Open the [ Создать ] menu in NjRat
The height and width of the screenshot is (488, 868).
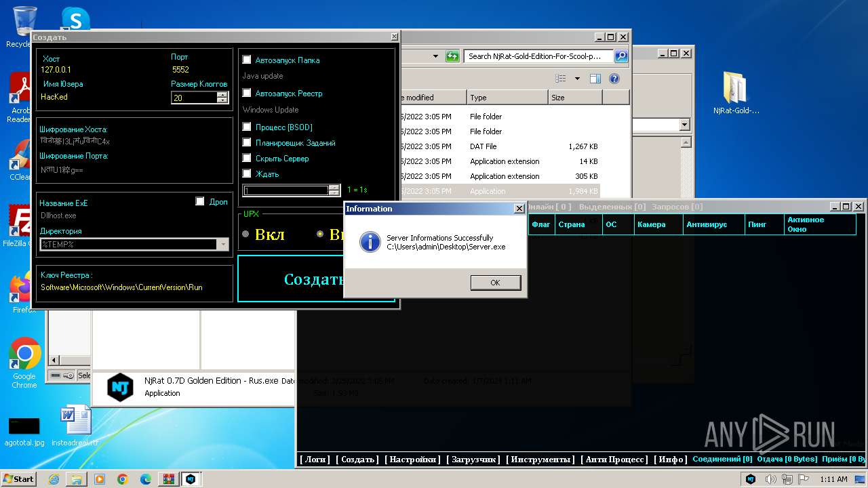(x=357, y=460)
